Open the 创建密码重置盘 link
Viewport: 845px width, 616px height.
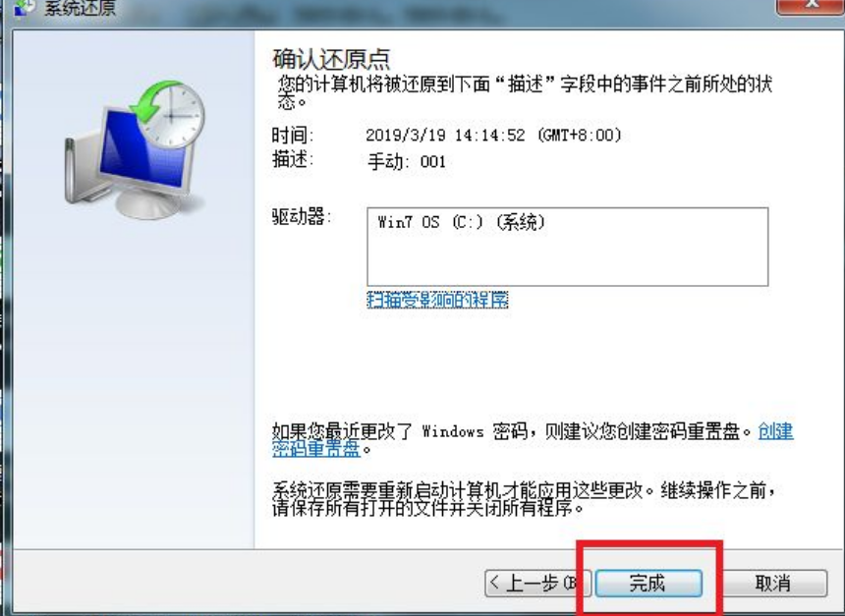coord(533,439)
